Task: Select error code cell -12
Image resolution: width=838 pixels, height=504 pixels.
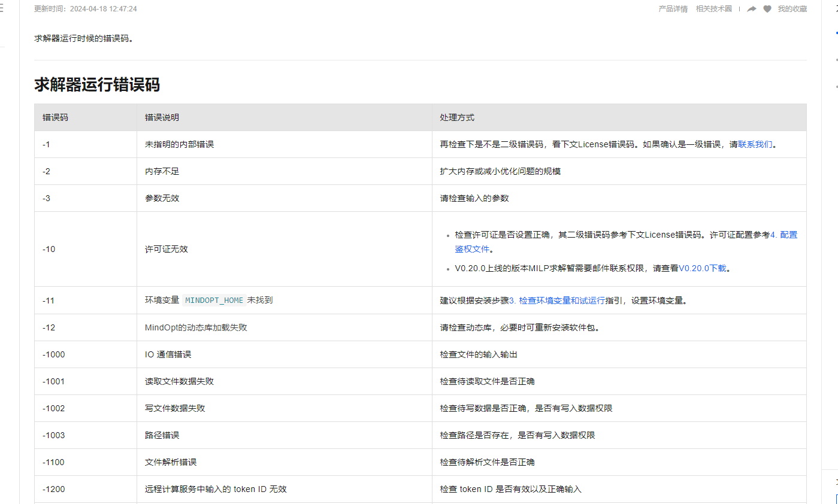Action: pos(86,327)
